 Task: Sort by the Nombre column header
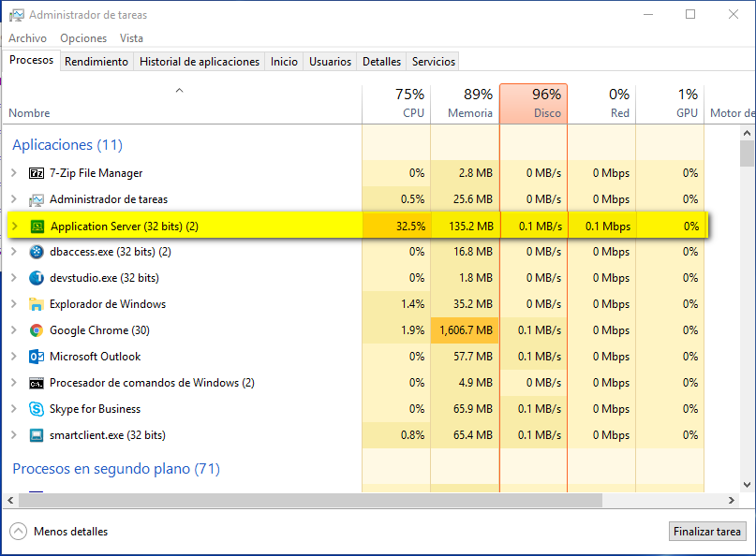pos(183,104)
